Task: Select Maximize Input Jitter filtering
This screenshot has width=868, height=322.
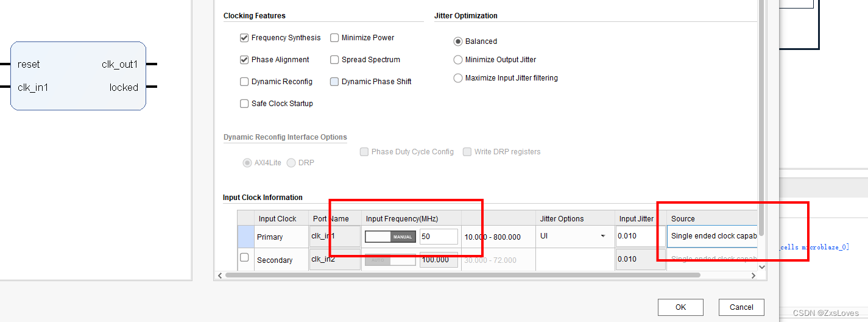Action: click(458, 78)
